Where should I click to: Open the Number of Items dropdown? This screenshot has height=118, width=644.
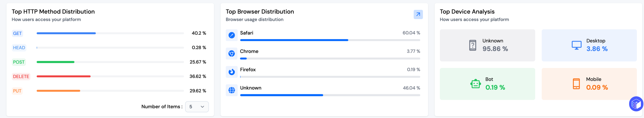click(197, 107)
